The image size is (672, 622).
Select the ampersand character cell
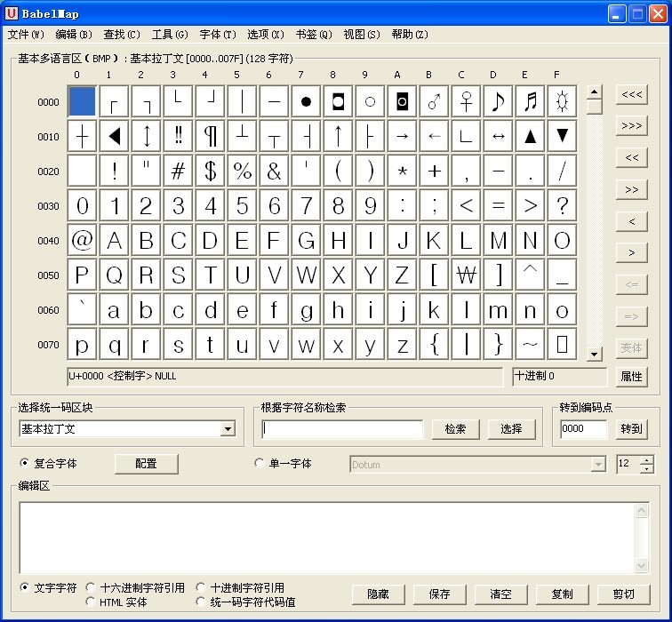coord(274,171)
